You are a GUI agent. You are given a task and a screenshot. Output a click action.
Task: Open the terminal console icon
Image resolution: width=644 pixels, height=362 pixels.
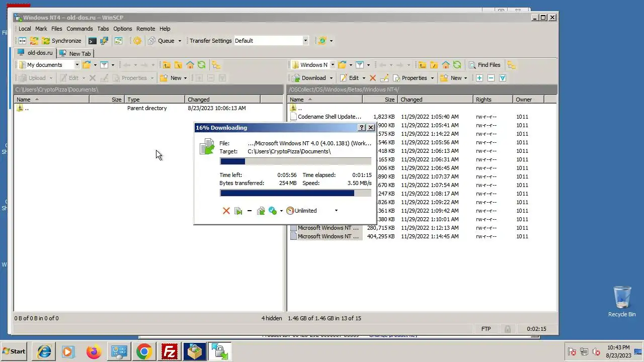coord(92,41)
